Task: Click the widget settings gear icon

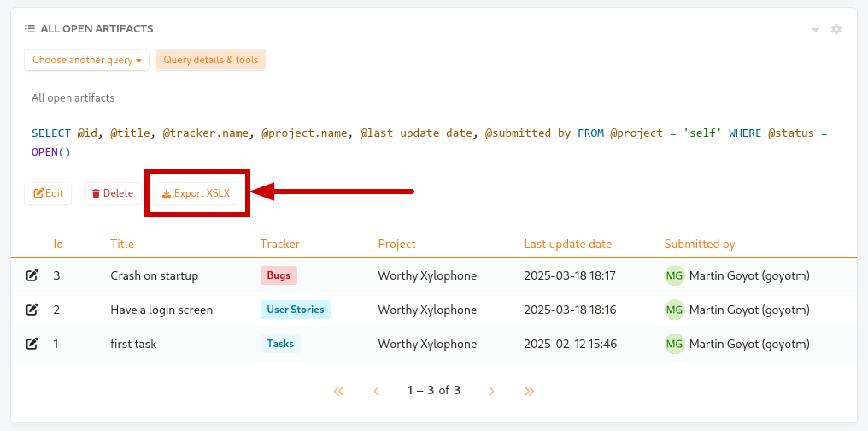Action: click(836, 29)
